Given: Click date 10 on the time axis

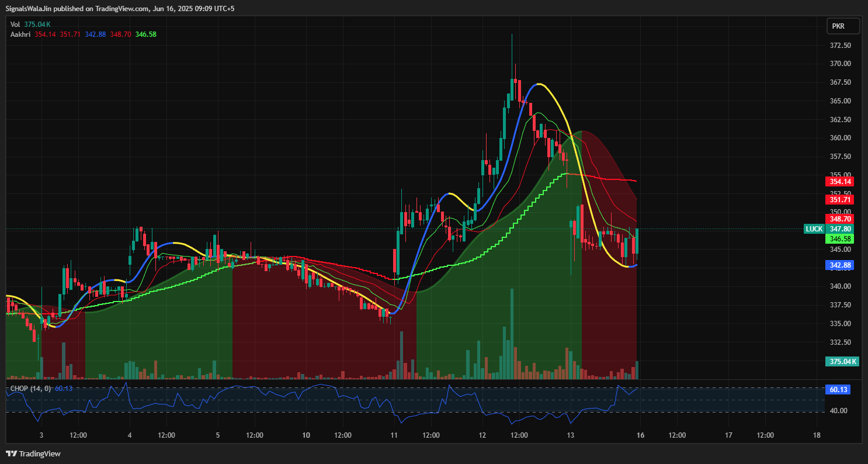Looking at the screenshot, I should [x=306, y=435].
